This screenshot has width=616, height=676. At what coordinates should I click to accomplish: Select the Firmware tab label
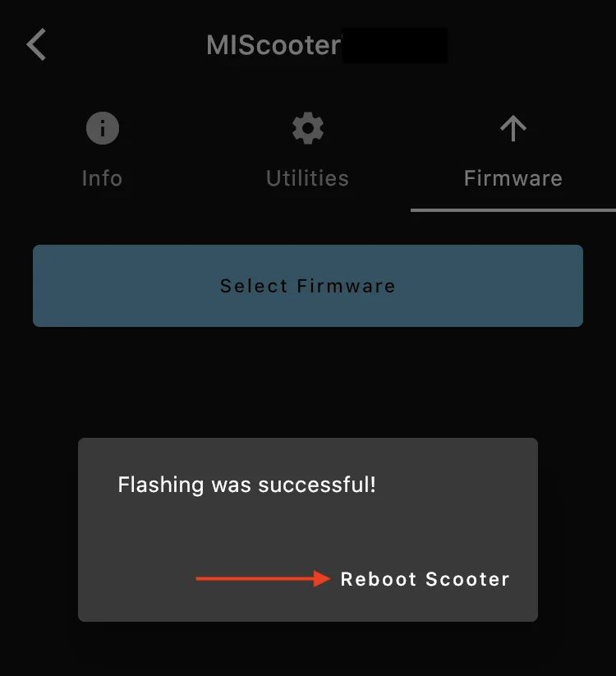(x=513, y=178)
